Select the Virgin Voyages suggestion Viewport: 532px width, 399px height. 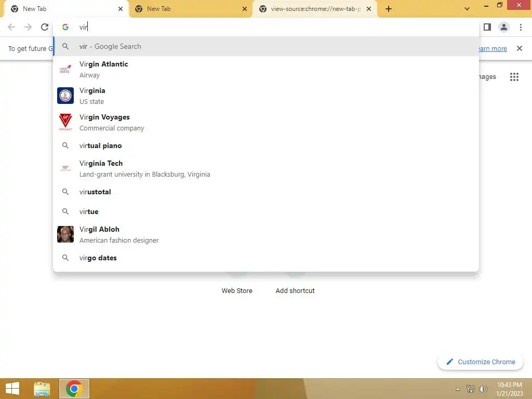click(x=266, y=122)
